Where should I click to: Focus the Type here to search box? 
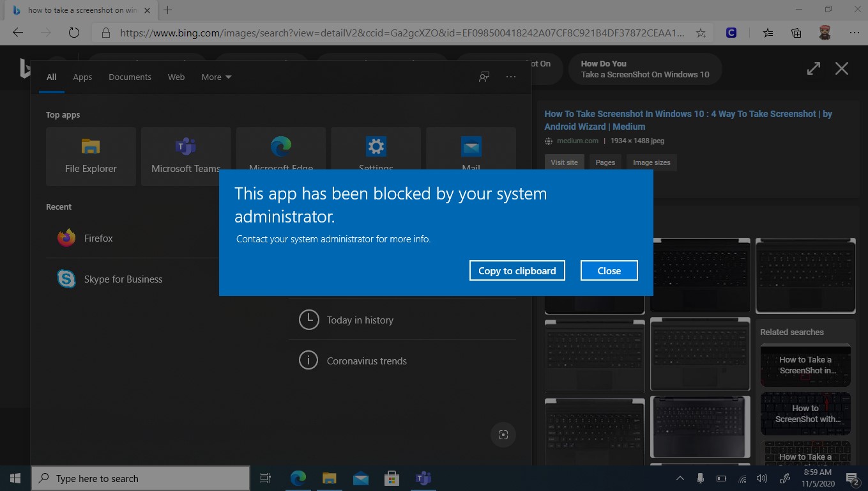[x=141, y=478]
